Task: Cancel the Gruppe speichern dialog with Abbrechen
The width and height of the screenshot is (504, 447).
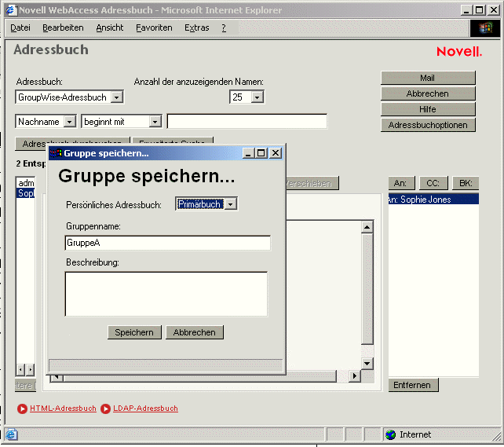Action: tap(195, 332)
